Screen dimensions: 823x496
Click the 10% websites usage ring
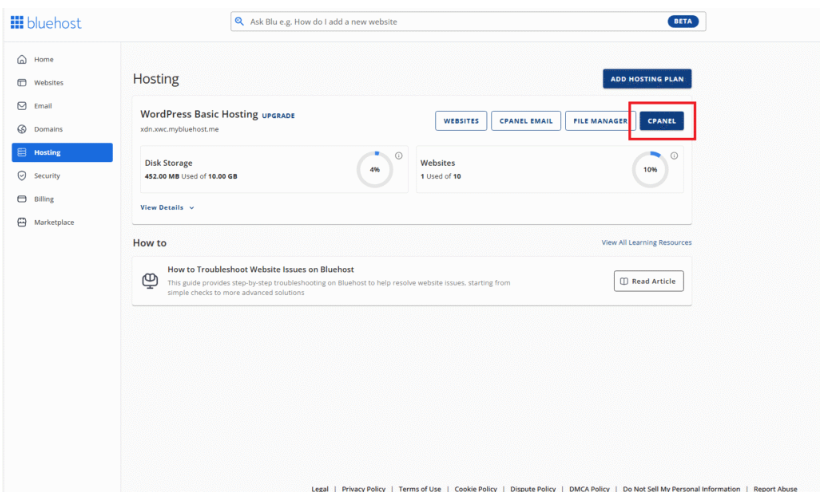[x=650, y=169]
